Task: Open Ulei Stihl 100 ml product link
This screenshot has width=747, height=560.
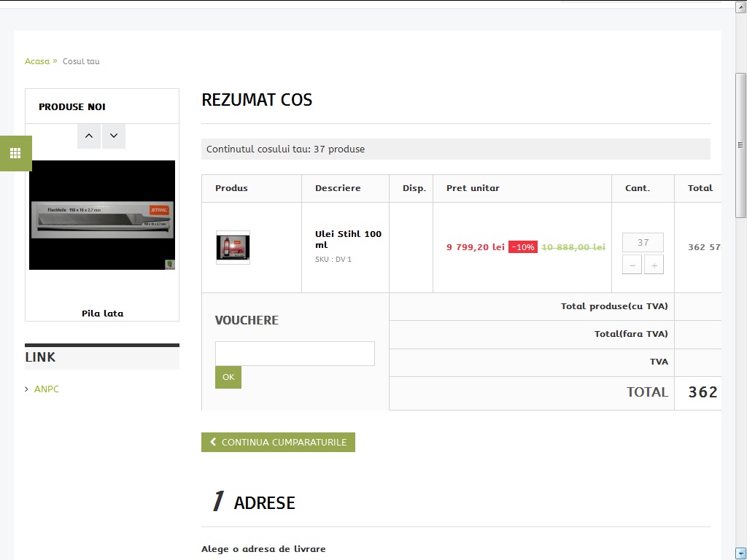Action: [348, 239]
